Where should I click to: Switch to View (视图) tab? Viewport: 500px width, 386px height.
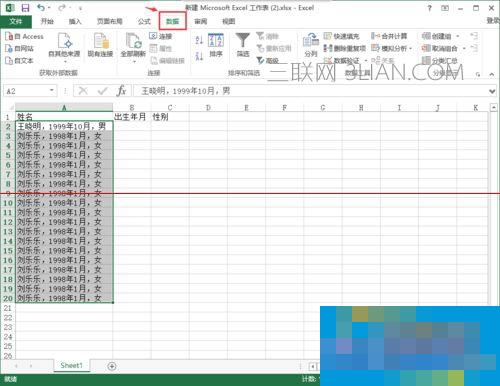click(229, 21)
